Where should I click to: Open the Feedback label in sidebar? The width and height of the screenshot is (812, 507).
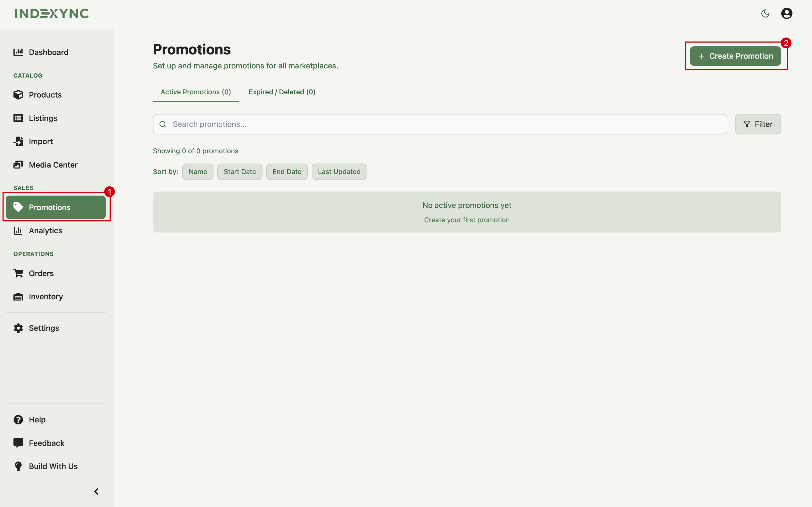point(47,443)
